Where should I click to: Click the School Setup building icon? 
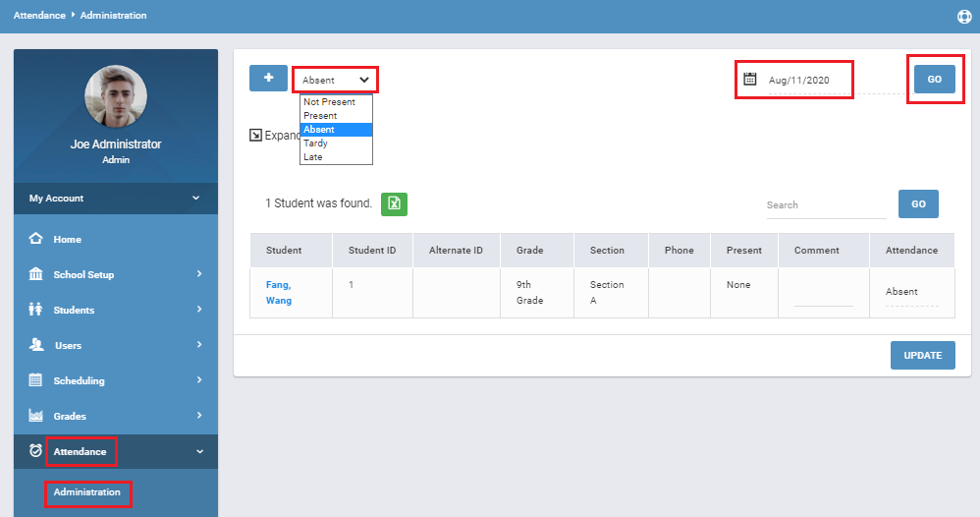(x=35, y=274)
